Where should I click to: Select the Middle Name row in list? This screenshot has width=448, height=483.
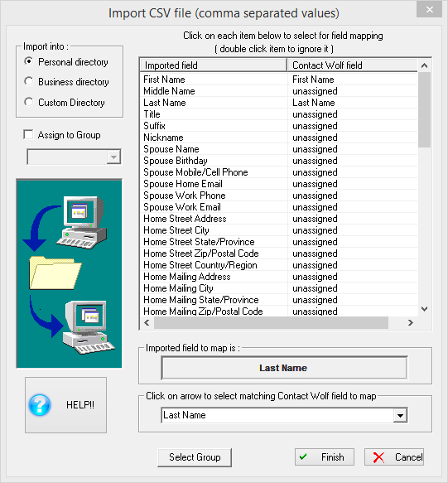[x=278, y=91]
